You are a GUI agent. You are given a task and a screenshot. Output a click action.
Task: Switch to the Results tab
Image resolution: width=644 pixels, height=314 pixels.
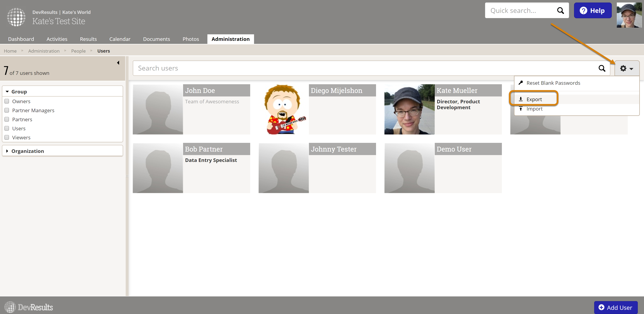coord(88,39)
